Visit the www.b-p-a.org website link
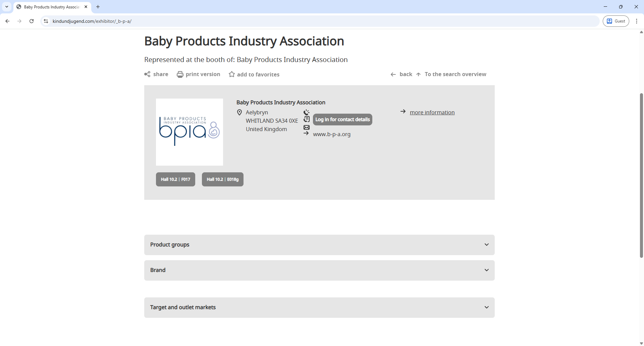 (x=331, y=134)
